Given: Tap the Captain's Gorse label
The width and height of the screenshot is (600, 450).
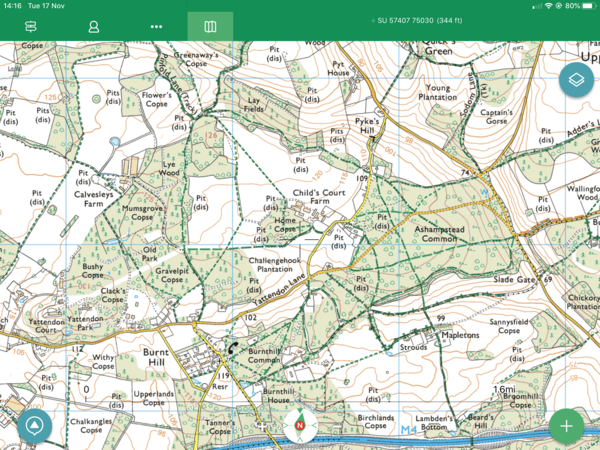Looking at the screenshot, I should click(496, 117).
